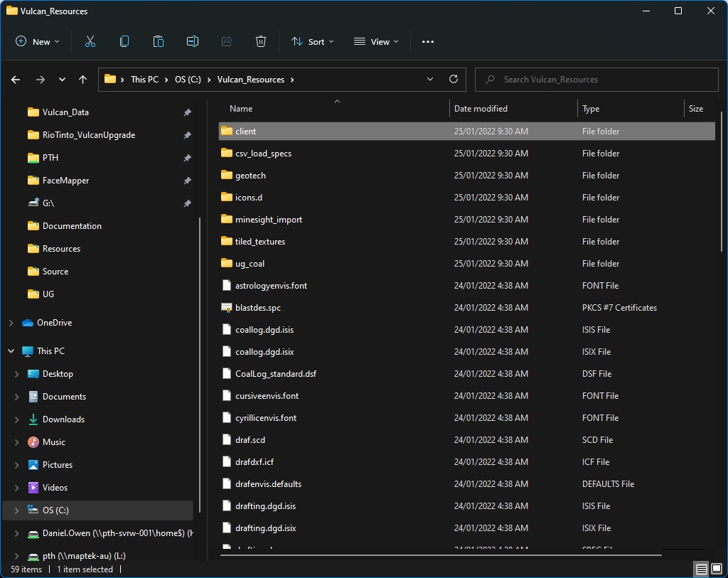
Task: Go up one folder level arrow
Action: (x=83, y=80)
